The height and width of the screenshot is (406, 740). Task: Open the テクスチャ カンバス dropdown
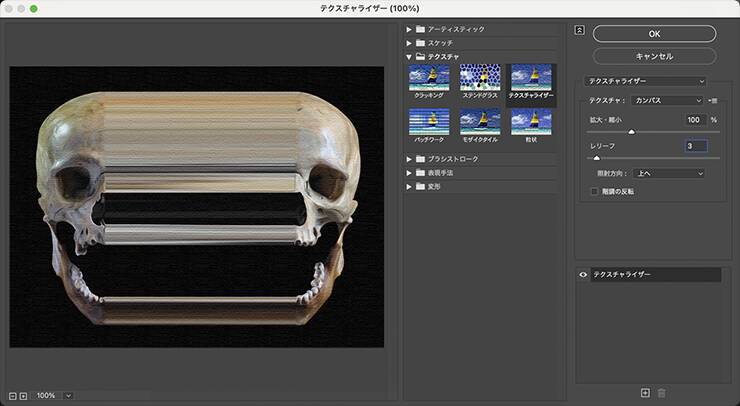click(x=668, y=100)
